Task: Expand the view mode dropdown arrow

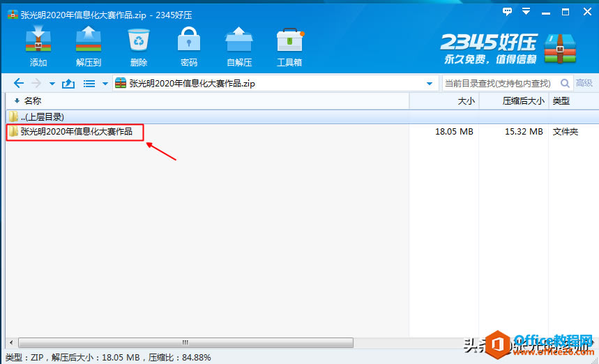Action: click(x=105, y=83)
